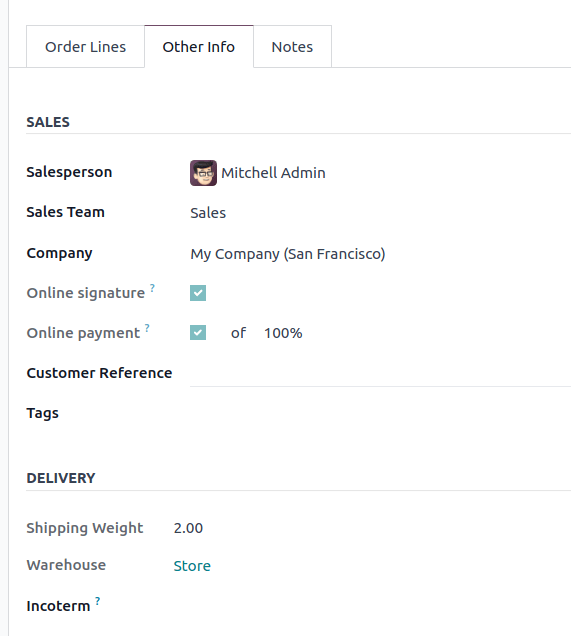Click the Mitchell Admin salesperson name
Screen dimensions: 571x636
click(x=273, y=173)
